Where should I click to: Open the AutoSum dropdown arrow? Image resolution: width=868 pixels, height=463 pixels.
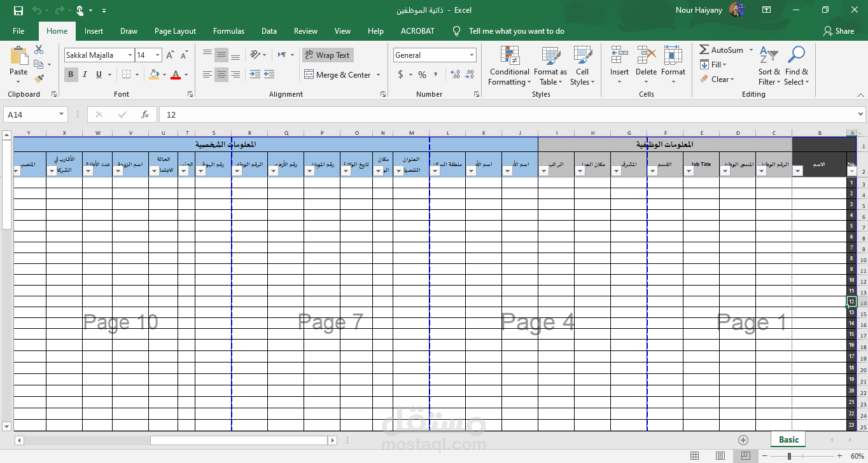(751, 50)
